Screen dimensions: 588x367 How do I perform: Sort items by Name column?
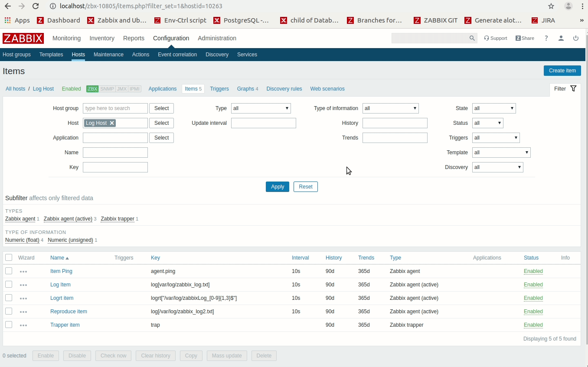pyautogui.click(x=59, y=258)
